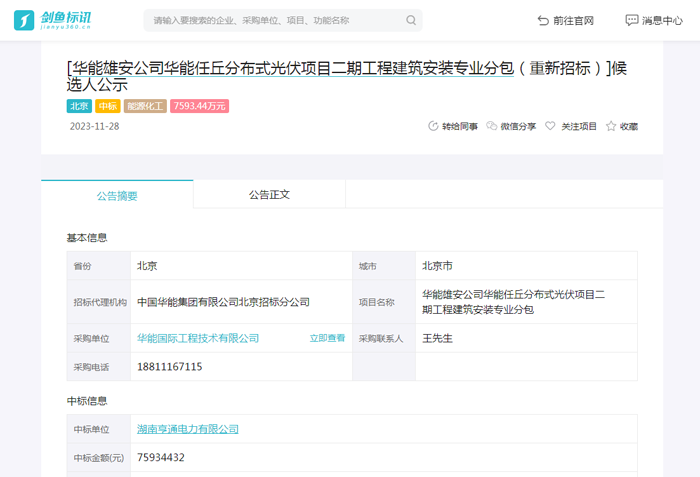700x477 pixels.
Task: Select the 采购单位 label cell
Action: [99, 338]
